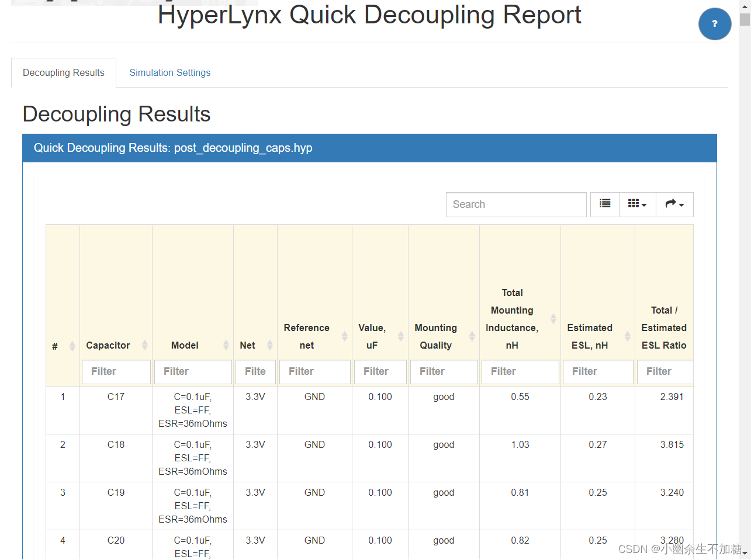751x560 pixels.
Task: Open the export data dropdown
Action: [674, 204]
